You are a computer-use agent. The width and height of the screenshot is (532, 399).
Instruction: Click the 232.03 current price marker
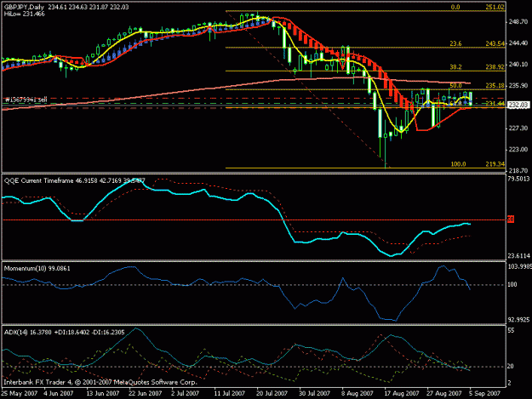click(518, 105)
